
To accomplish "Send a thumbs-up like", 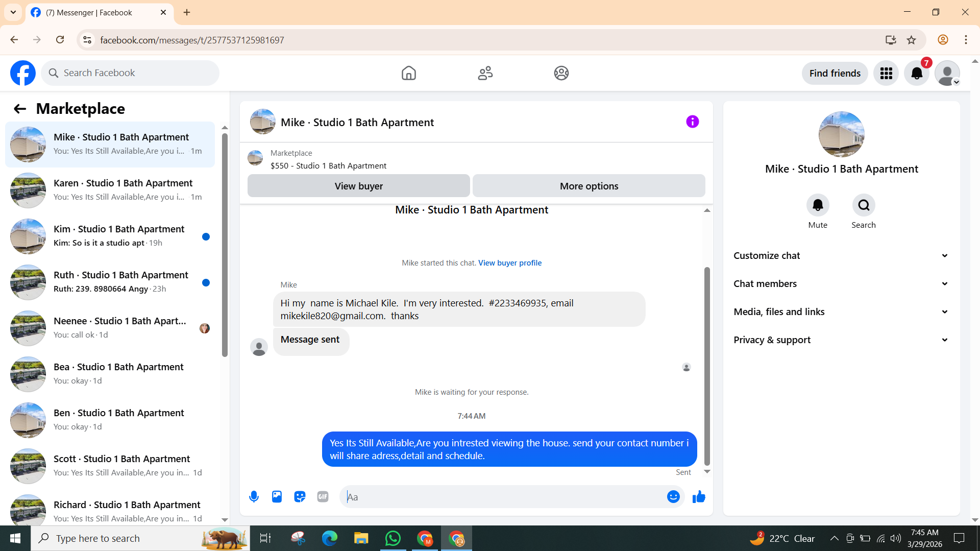I will coord(699,497).
